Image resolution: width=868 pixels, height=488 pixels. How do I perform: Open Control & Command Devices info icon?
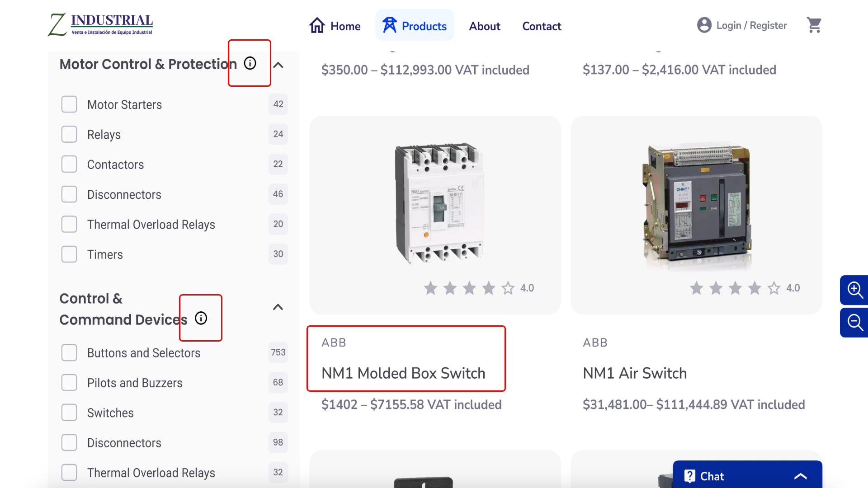click(201, 318)
